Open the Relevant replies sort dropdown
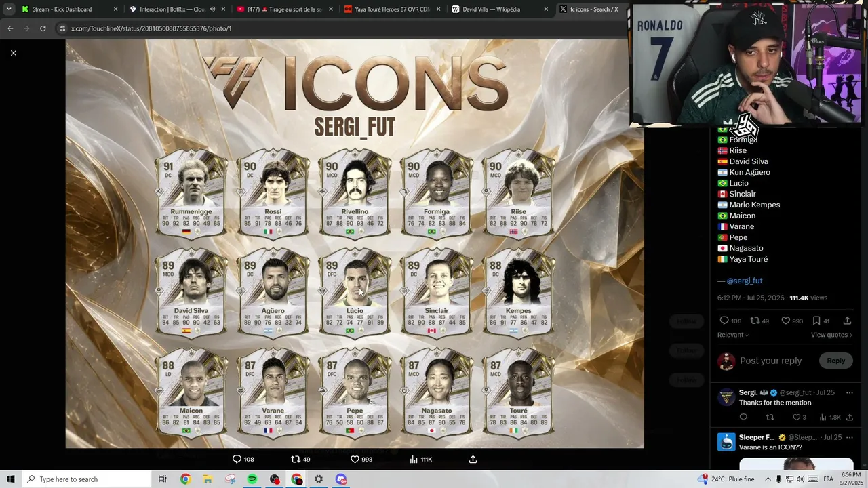This screenshot has width=868, height=488. click(733, 335)
